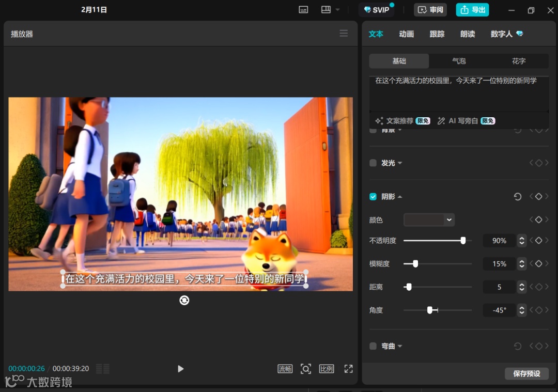Expand the 弯曲 curve section arrow
This screenshot has width=558, height=392.
pyautogui.click(x=400, y=346)
